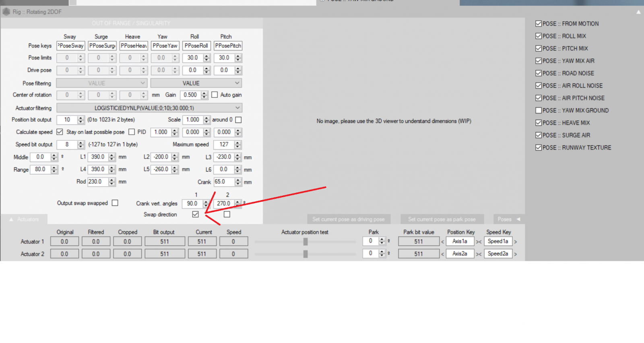Click the Scale 1.000 input field
The image size is (644, 343).
[193, 120]
